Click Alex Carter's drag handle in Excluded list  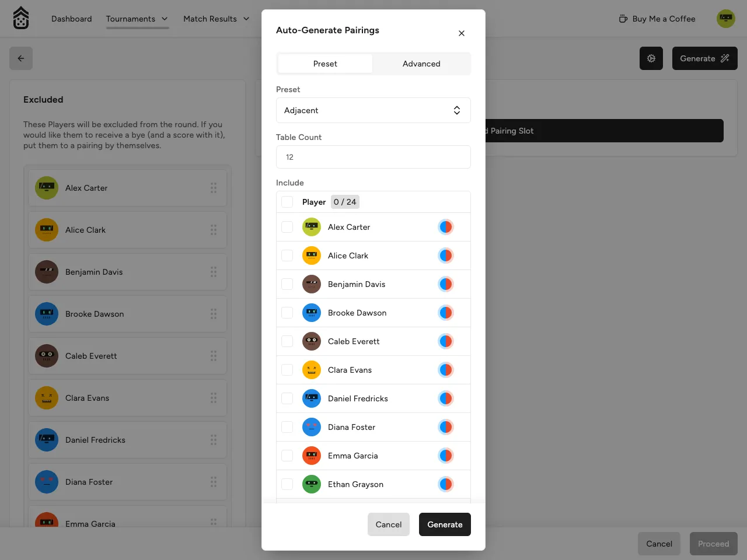(214, 188)
